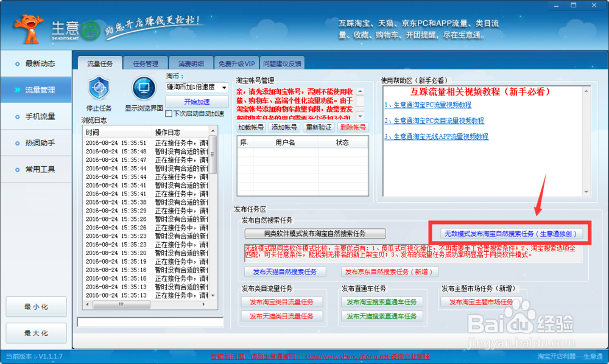Select 常用工具 in the sidebar
Viewport: 609px width, 364px height.
tap(36, 170)
